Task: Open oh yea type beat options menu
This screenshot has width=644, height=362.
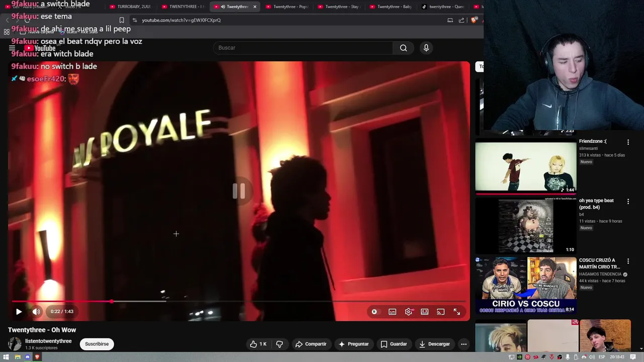Action: [x=628, y=202]
